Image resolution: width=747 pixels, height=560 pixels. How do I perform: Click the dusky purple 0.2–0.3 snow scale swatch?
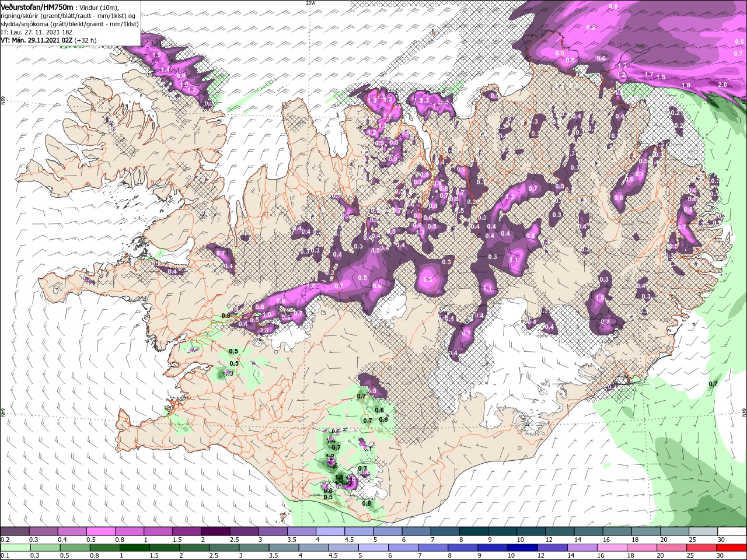(x=15, y=531)
